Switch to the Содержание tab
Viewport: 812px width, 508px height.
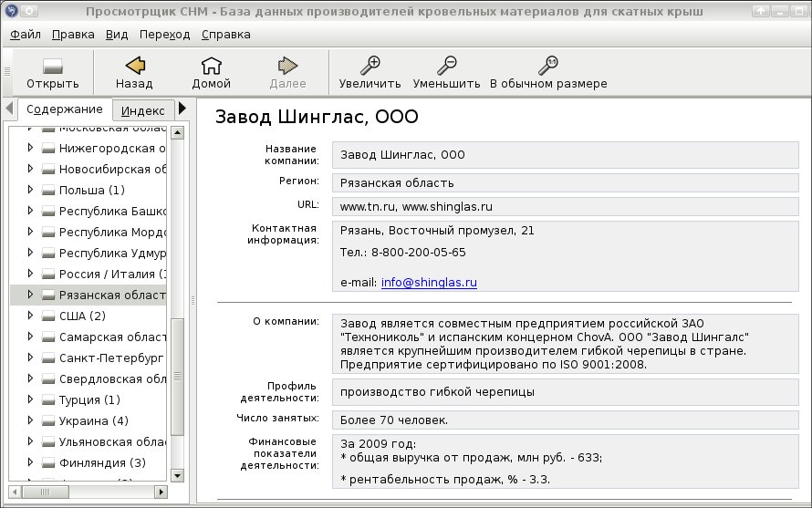tap(64, 109)
